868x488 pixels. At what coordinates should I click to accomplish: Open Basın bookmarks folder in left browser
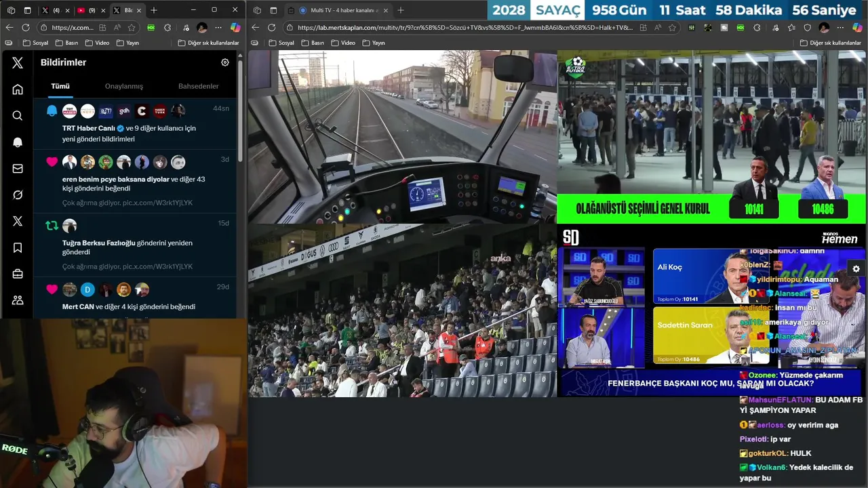[67, 43]
